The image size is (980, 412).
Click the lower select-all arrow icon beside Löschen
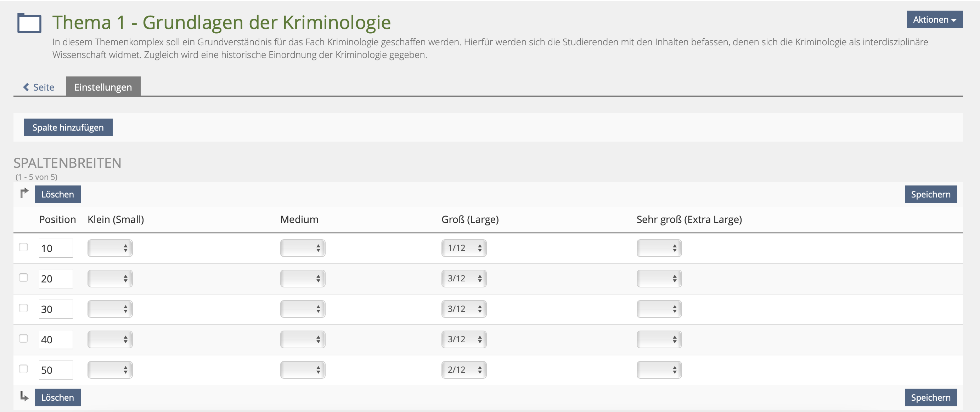(24, 396)
